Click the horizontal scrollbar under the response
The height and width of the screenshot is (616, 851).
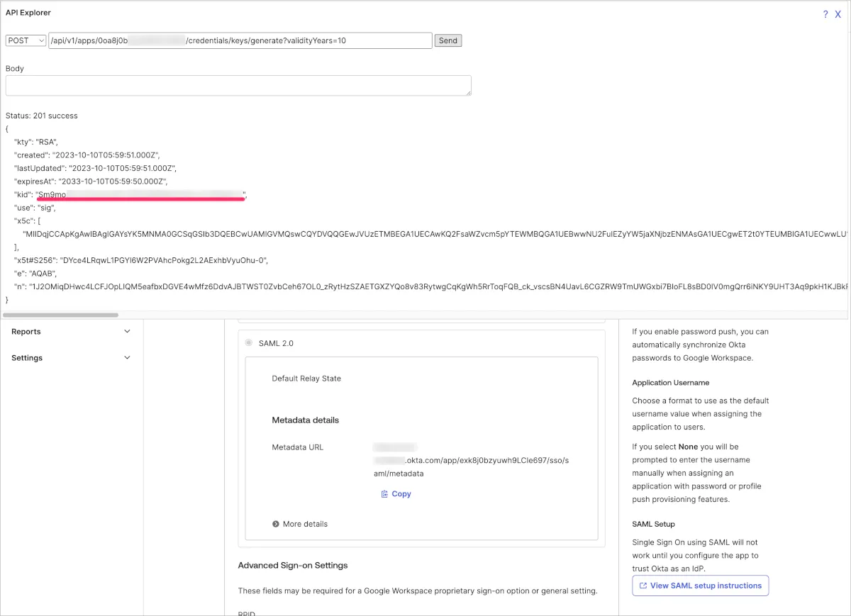(61, 315)
